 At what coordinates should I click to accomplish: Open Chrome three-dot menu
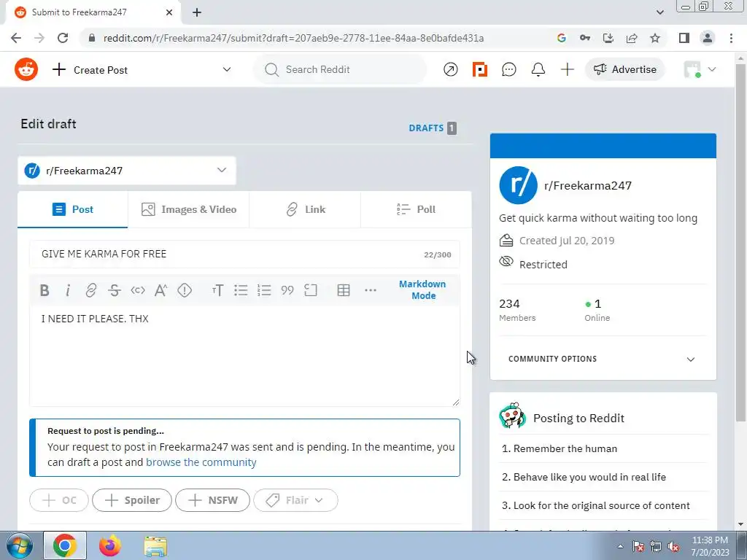click(731, 38)
